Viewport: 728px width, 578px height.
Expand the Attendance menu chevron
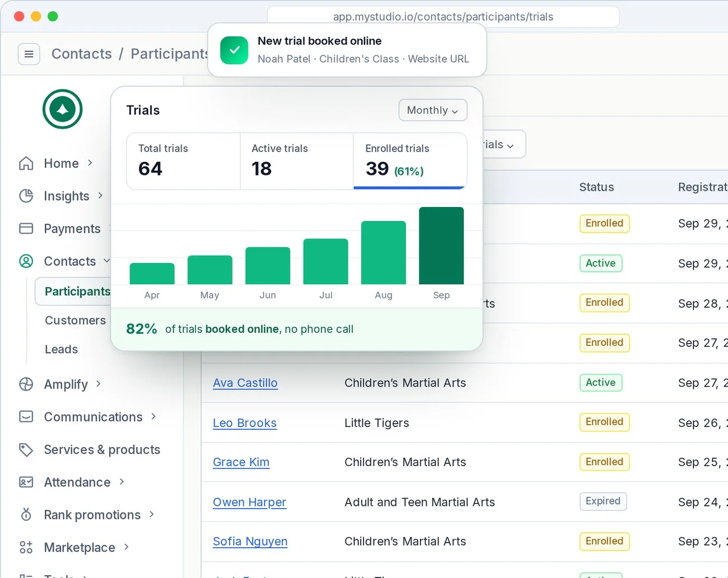click(x=122, y=481)
